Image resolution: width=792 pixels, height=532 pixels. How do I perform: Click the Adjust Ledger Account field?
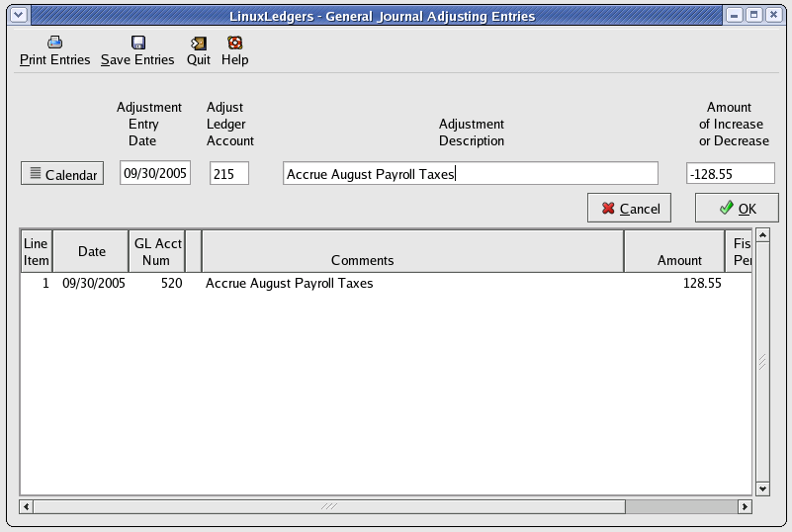click(x=229, y=174)
